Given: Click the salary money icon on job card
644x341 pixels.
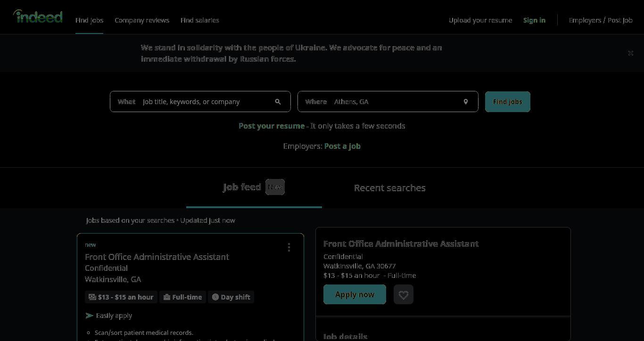Looking at the screenshot, I should coord(92,297).
